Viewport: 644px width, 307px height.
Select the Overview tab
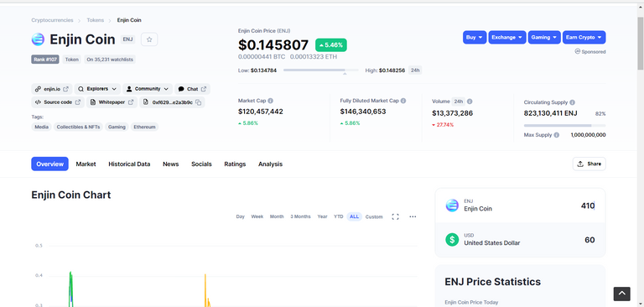tap(49, 164)
